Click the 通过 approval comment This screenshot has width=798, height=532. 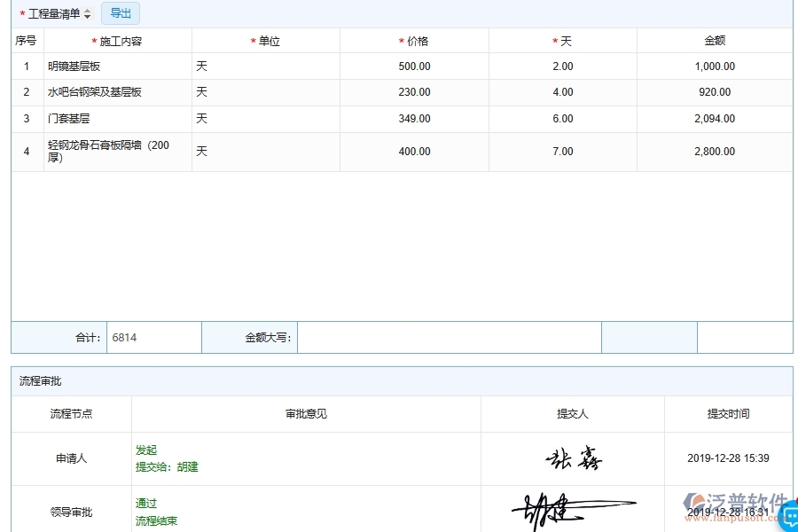tap(146, 504)
